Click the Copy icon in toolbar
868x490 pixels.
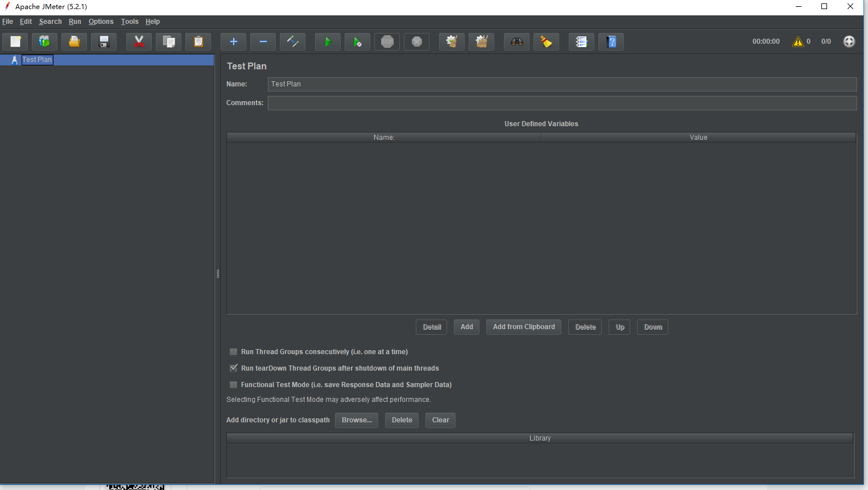click(168, 41)
